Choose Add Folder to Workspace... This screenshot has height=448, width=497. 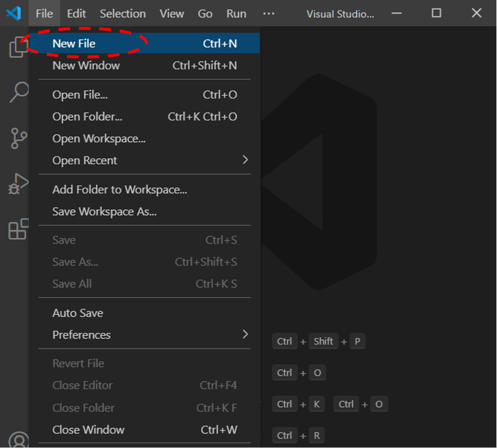coord(120,190)
